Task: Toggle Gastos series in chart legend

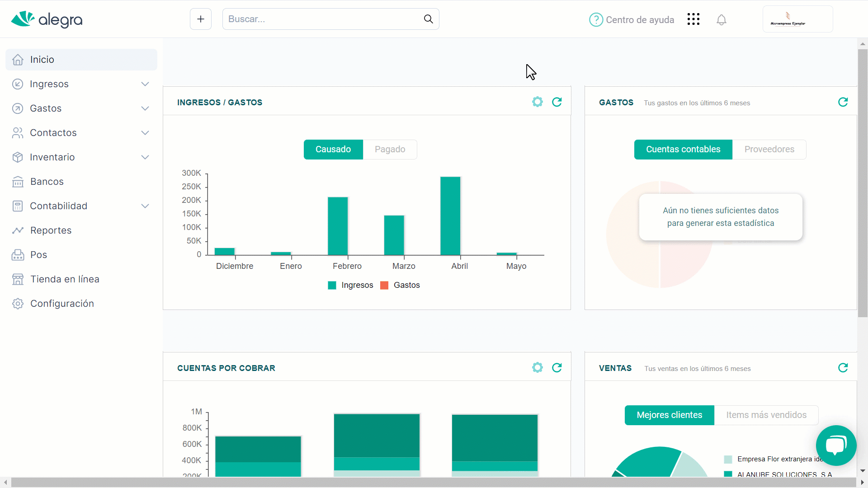Action: 400,285
